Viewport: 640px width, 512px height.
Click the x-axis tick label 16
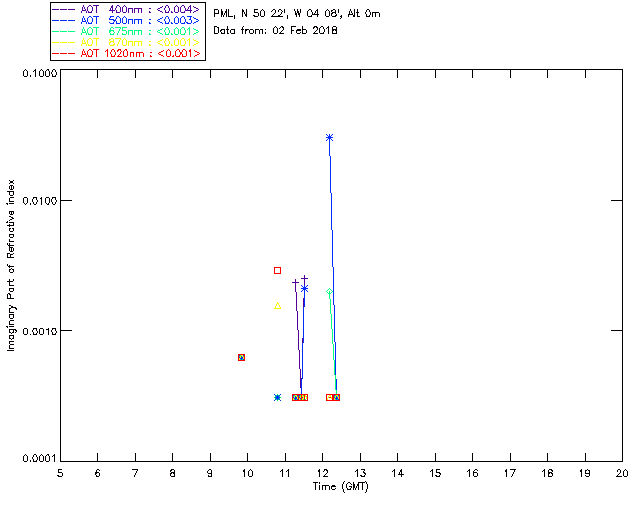pos(473,473)
